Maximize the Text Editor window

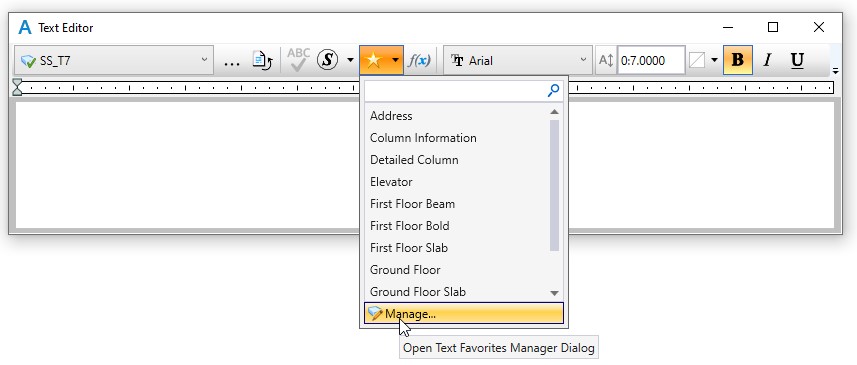click(773, 27)
